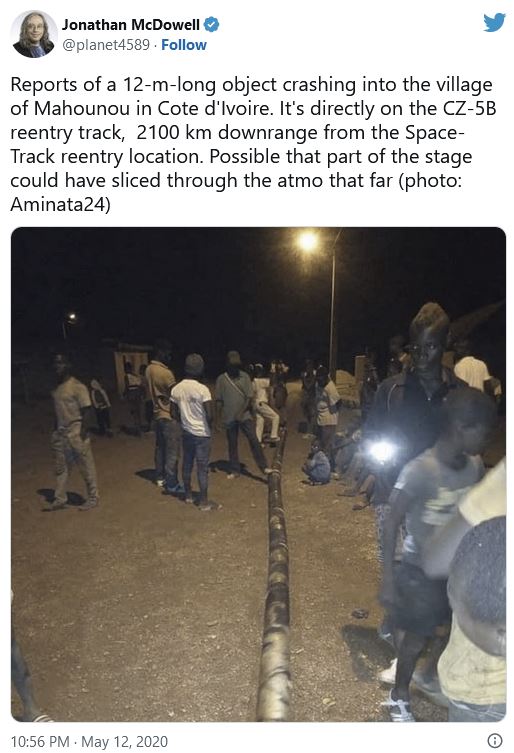
Task: Click the word Mahounou in tweet
Action: pyautogui.click(x=82, y=109)
